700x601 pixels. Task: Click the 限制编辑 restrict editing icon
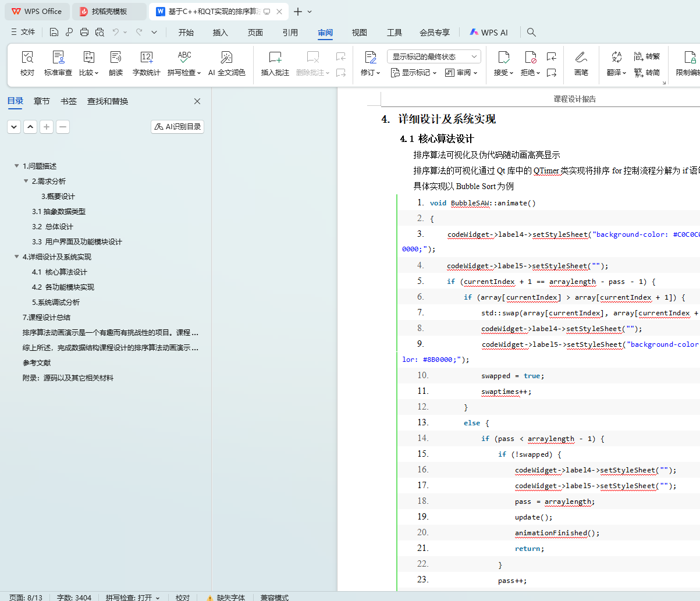click(690, 57)
